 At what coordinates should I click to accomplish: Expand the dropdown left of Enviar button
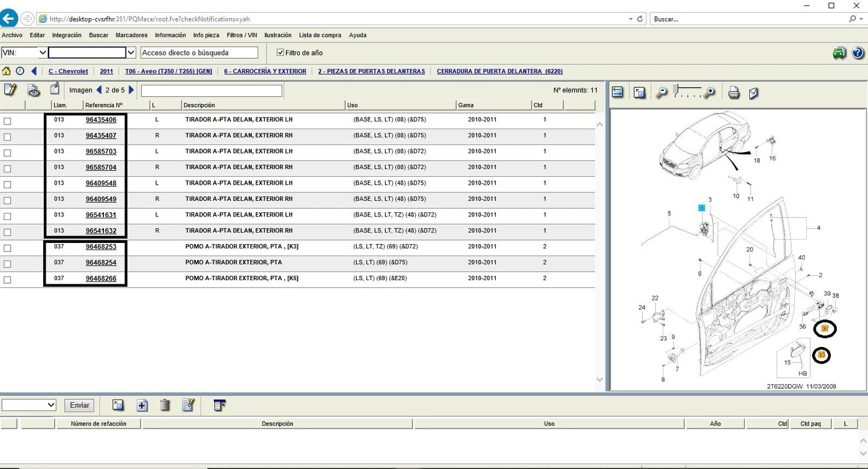(x=50, y=405)
